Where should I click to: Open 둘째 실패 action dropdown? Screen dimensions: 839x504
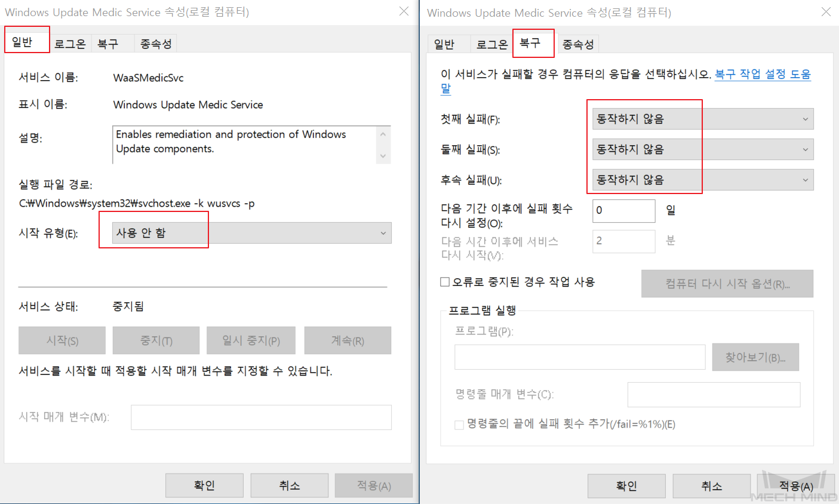pyautogui.click(x=703, y=149)
